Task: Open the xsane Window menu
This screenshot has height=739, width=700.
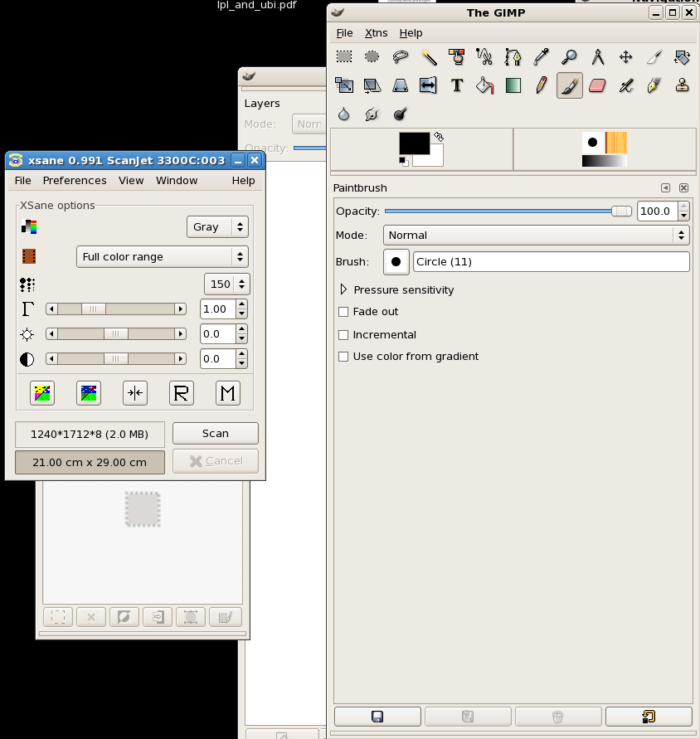Action: click(177, 181)
